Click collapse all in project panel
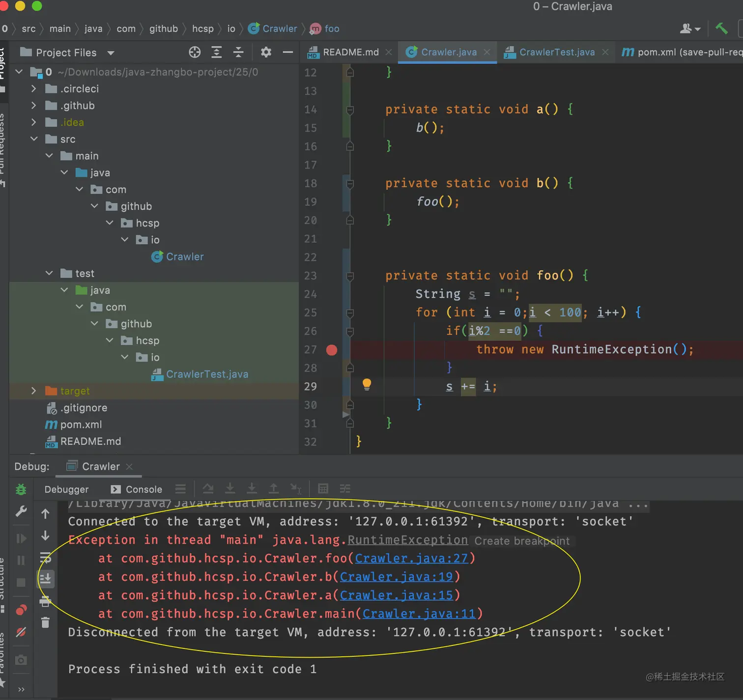This screenshot has height=700, width=743. point(238,52)
